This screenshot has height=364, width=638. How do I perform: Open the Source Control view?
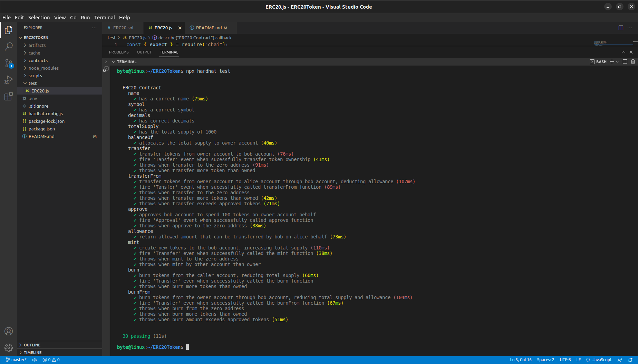point(9,63)
